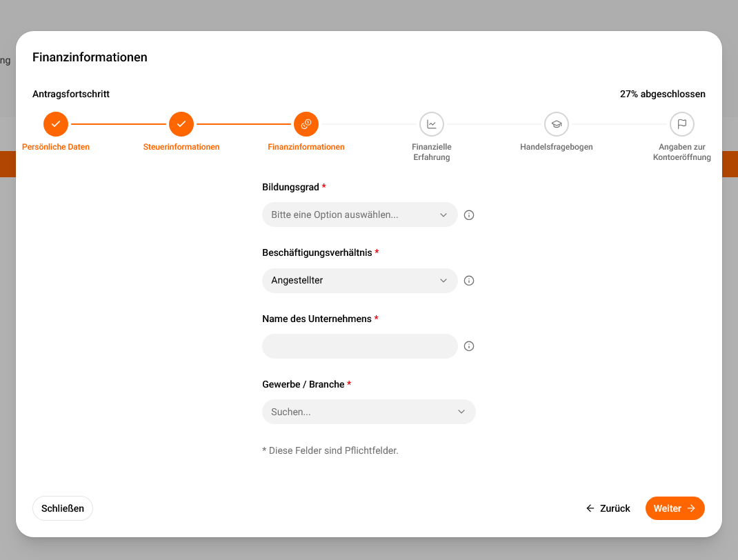Screen dimensions: 738x560
Task: Select the Finanzinformationen coins step icon
Action: pyautogui.click(x=306, y=124)
